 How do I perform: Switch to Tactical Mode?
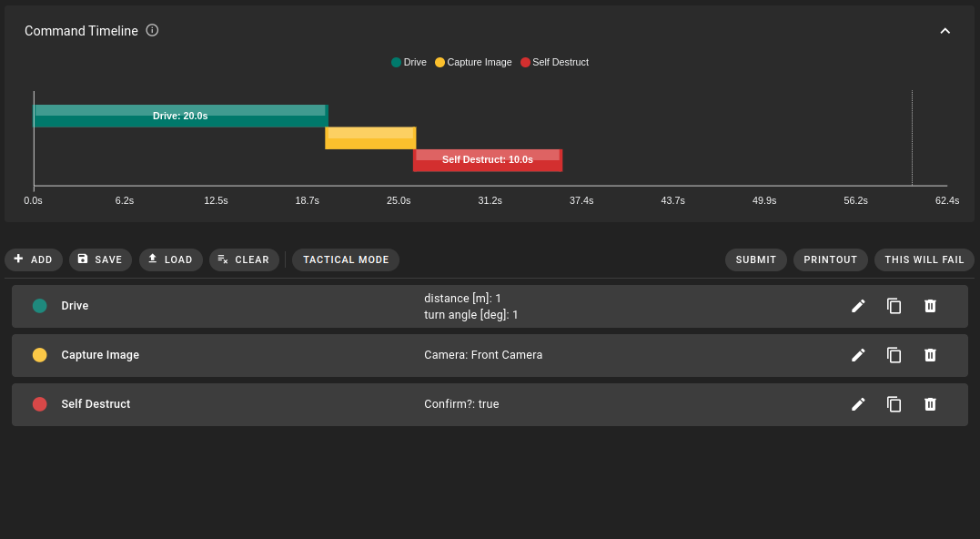click(x=346, y=259)
